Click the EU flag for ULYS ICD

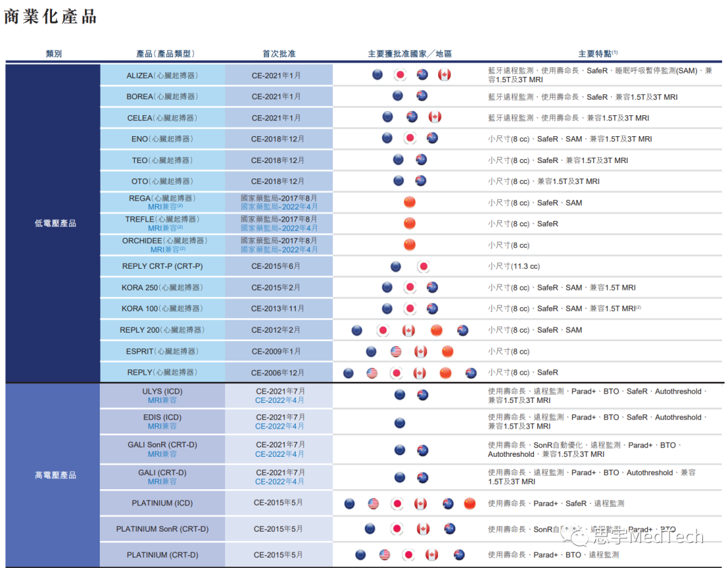tap(400, 396)
